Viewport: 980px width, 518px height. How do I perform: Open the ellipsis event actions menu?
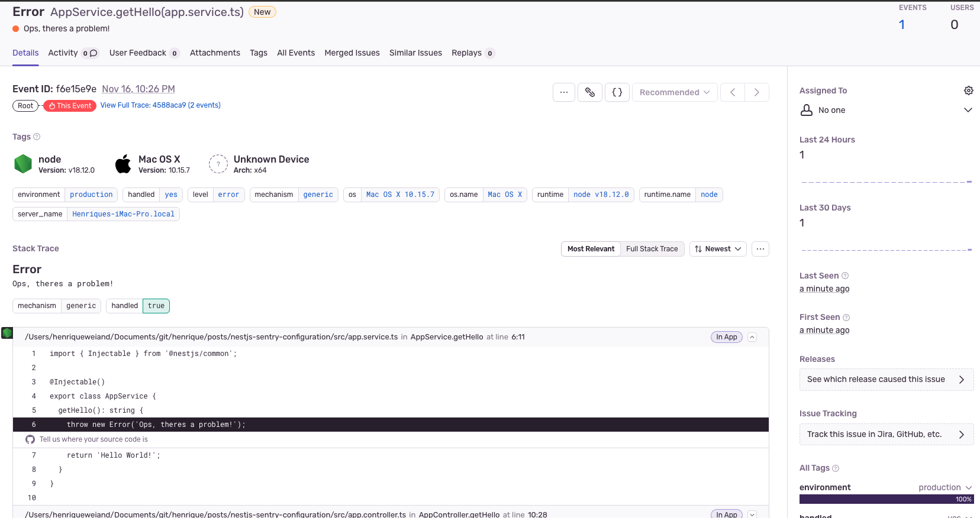tap(564, 92)
